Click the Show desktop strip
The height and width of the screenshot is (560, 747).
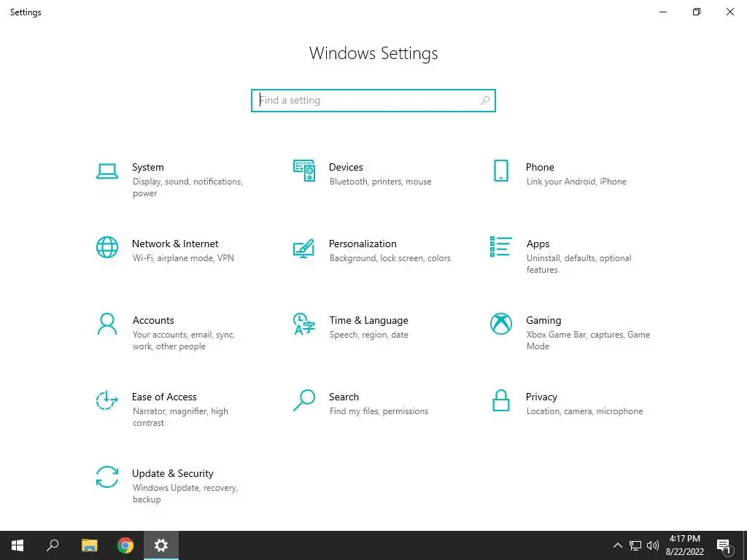click(x=745, y=545)
